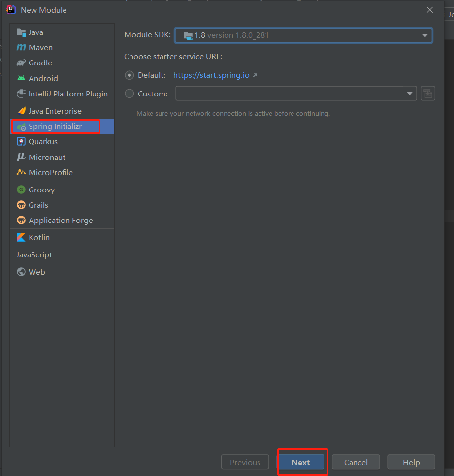Open the https://start.spring.io link
The height and width of the screenshot is (476, 454).
point(211,75)
